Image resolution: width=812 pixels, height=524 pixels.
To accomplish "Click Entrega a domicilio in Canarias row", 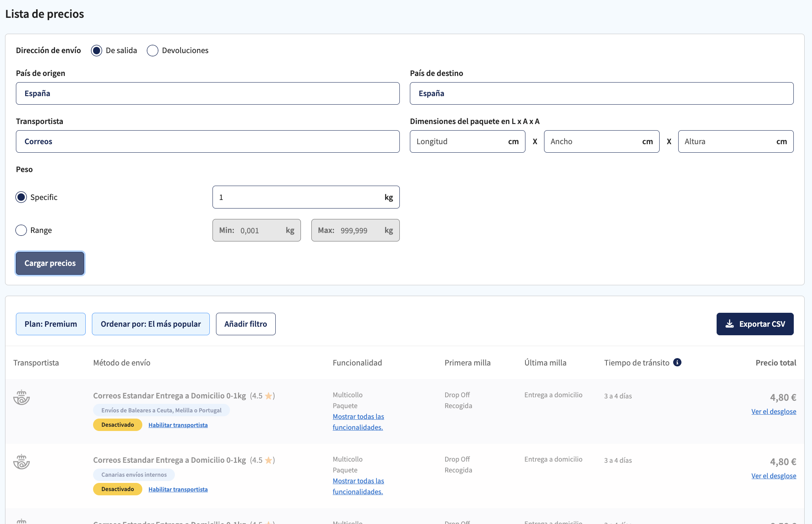I will coord(553,459).
